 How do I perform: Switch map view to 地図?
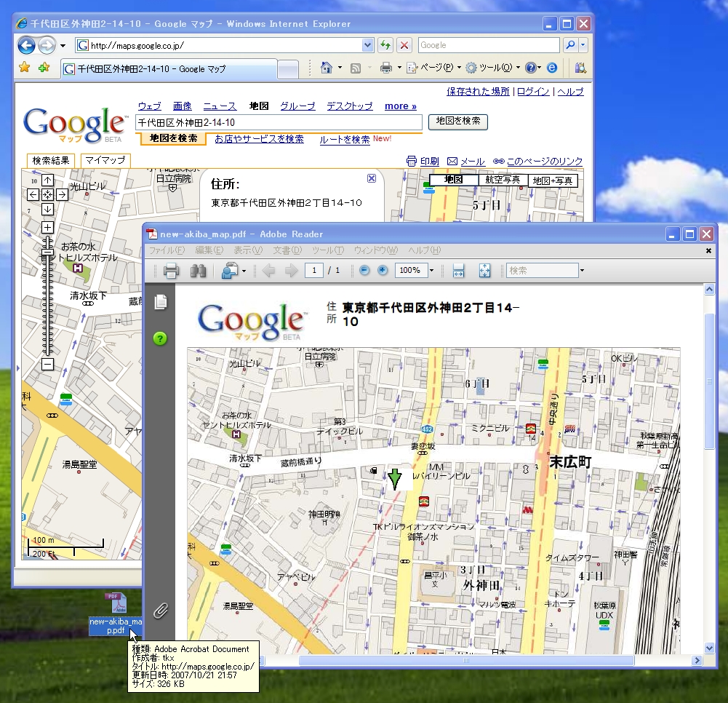click(454, 180)
